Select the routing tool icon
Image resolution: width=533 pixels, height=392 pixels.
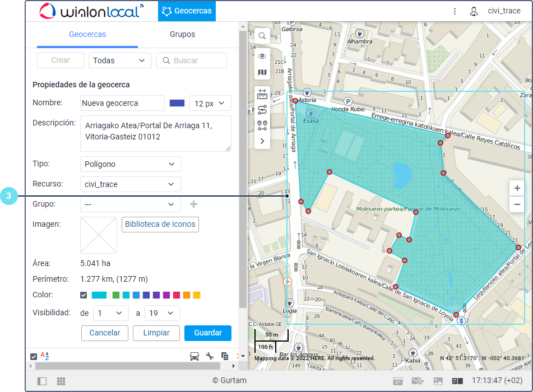click(262, 110)
